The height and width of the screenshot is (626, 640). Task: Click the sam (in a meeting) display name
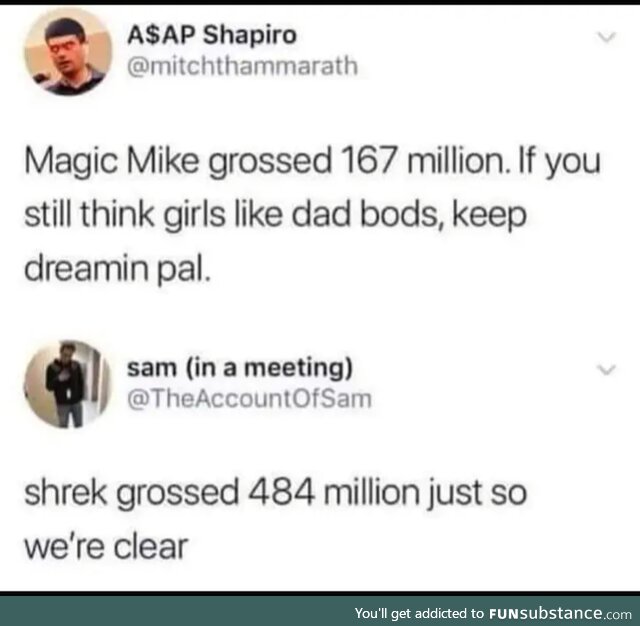240,368
